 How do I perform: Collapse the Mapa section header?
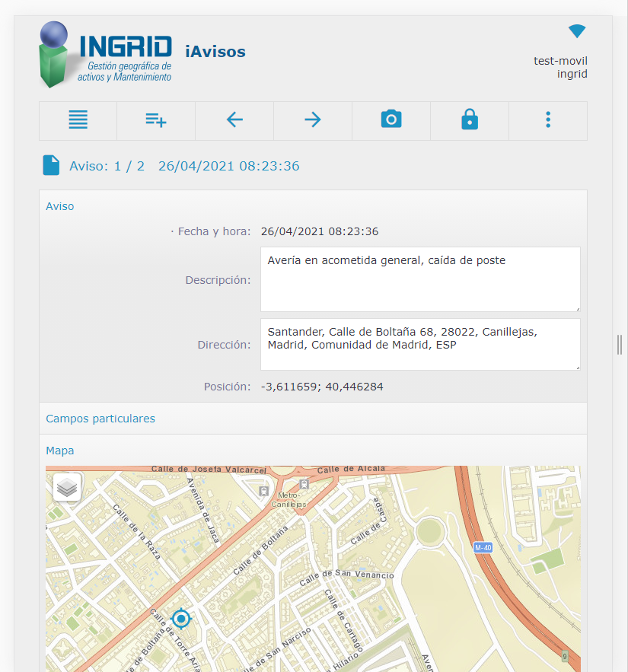pos(60,451)
